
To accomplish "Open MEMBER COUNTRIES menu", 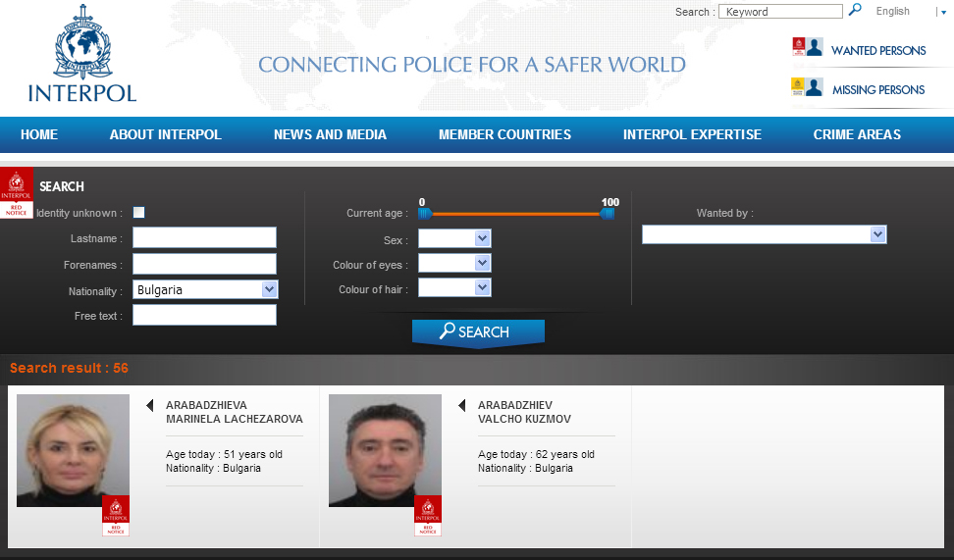I will click(505, 135).
